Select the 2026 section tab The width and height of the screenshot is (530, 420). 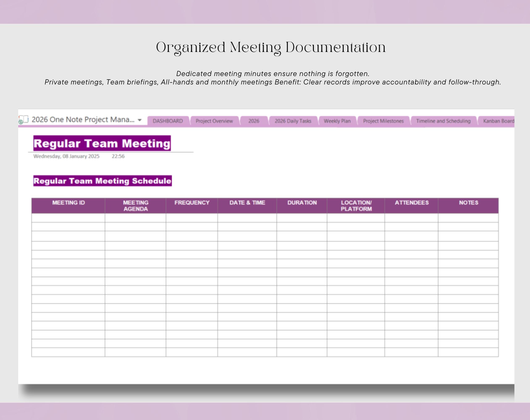point(254,121)
